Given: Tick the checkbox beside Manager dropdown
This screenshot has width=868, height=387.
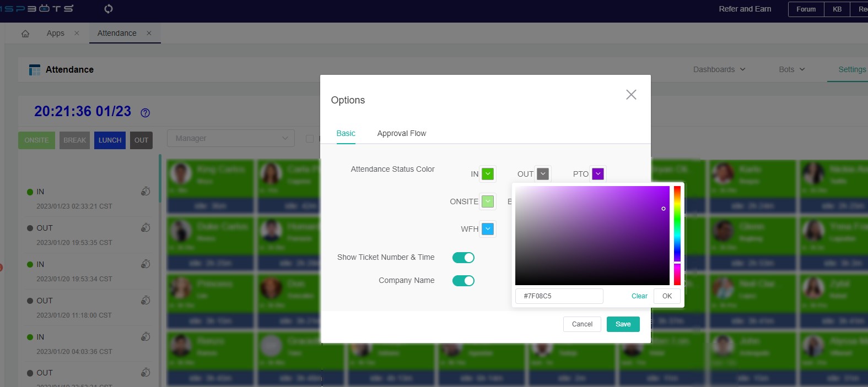Looking at the screenshot, I should click(310, 139).
